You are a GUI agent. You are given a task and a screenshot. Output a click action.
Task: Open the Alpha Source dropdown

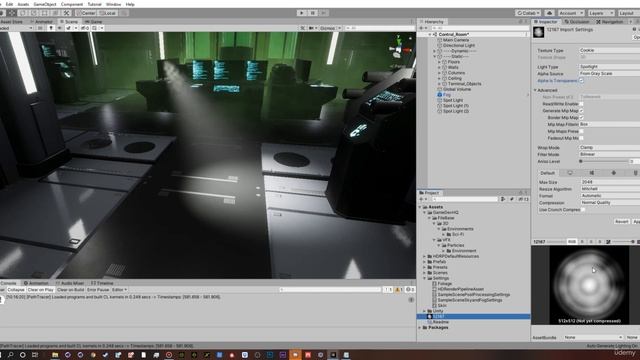(609, 73)
